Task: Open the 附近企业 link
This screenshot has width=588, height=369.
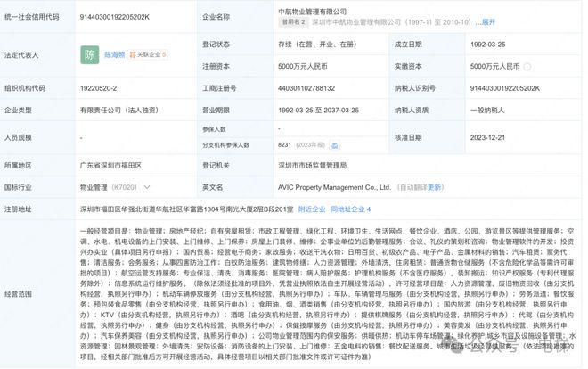Action: (x=312, y=209)
